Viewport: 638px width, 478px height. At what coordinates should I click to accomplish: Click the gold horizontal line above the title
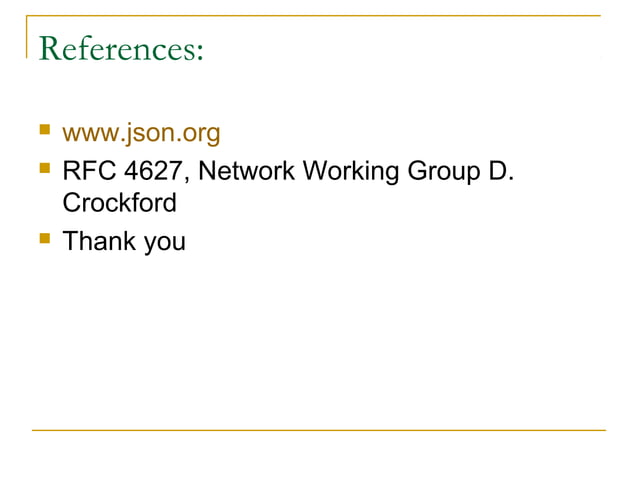[314, 16]
